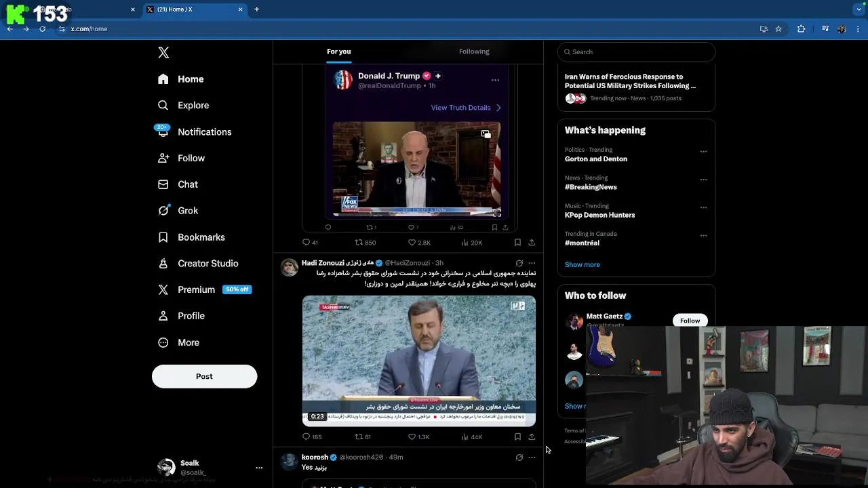Click Grok explain icon on Hadi Zonouzi post
Image resolution: width=868 pixels, height=488 pixels.
pyautogui.click(x=519, y=263)
